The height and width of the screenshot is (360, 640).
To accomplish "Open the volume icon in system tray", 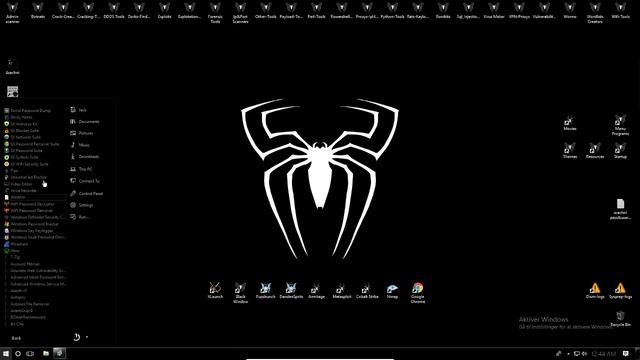I will point(584,353).
